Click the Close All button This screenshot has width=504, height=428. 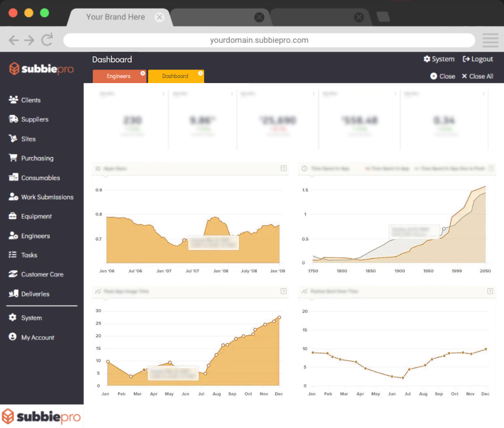477,77
